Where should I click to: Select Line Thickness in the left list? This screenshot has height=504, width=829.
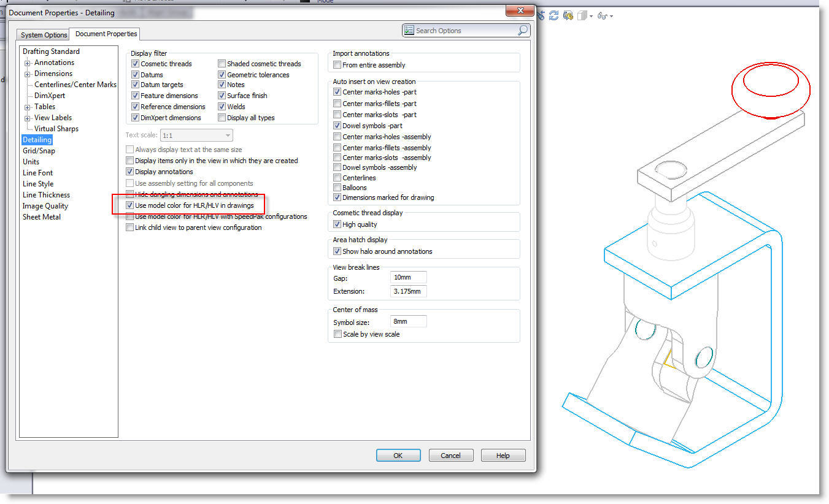tap(46, 195)
